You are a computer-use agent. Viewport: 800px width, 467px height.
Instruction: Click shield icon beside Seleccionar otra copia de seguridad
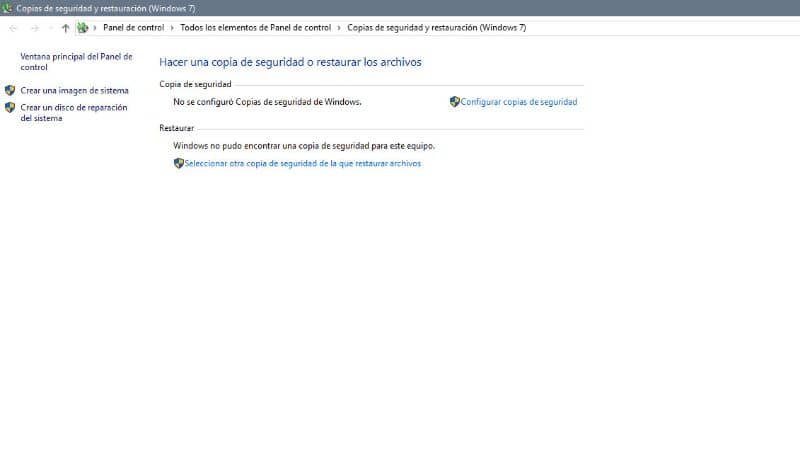click(179, 163)
